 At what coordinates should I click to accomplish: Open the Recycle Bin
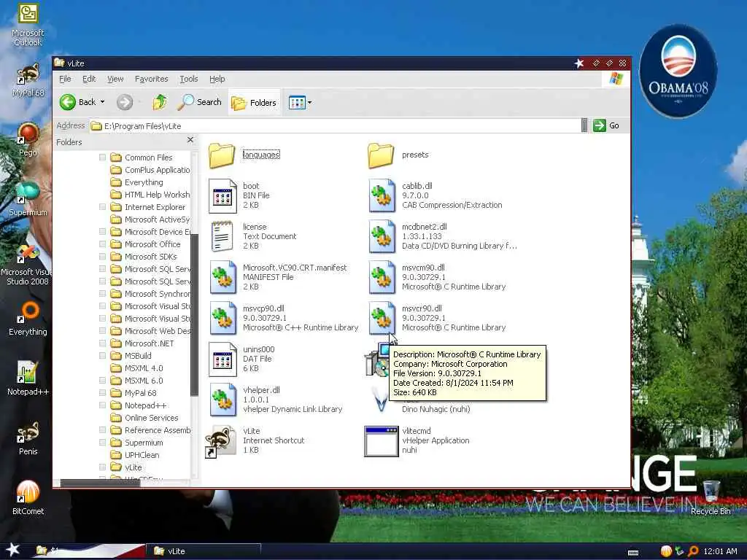tap(711, 497)
